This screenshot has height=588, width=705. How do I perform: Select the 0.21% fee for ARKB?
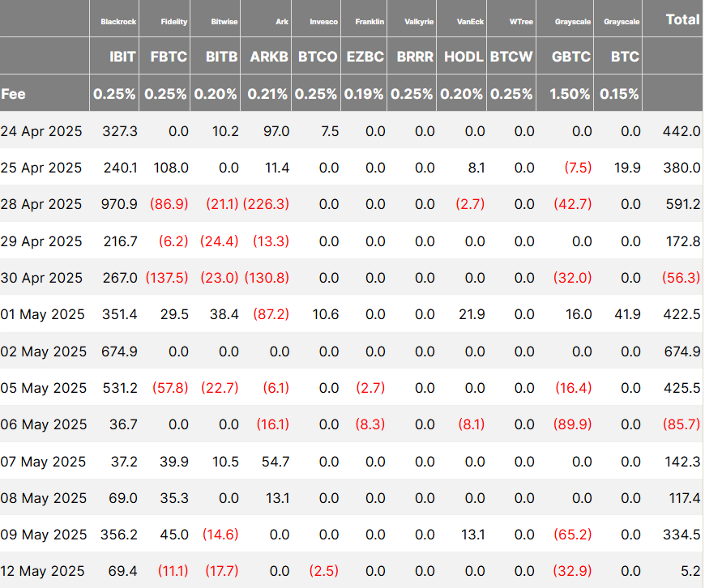tap(267, 94)
